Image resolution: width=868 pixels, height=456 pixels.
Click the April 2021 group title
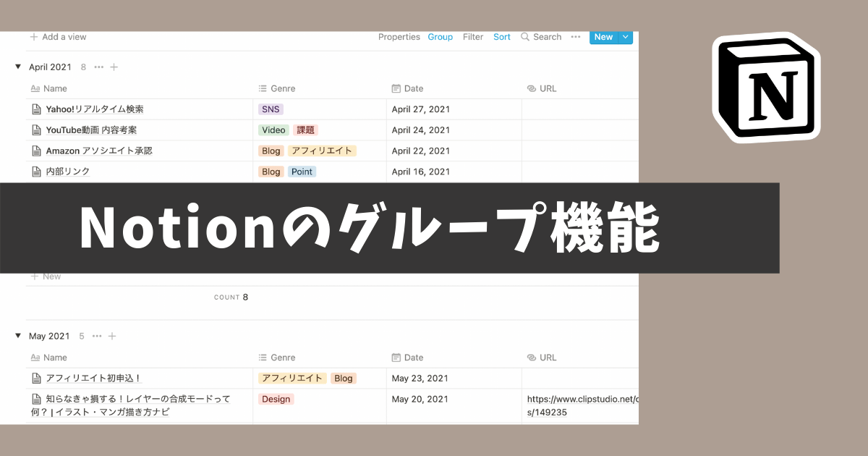point(51,67)
